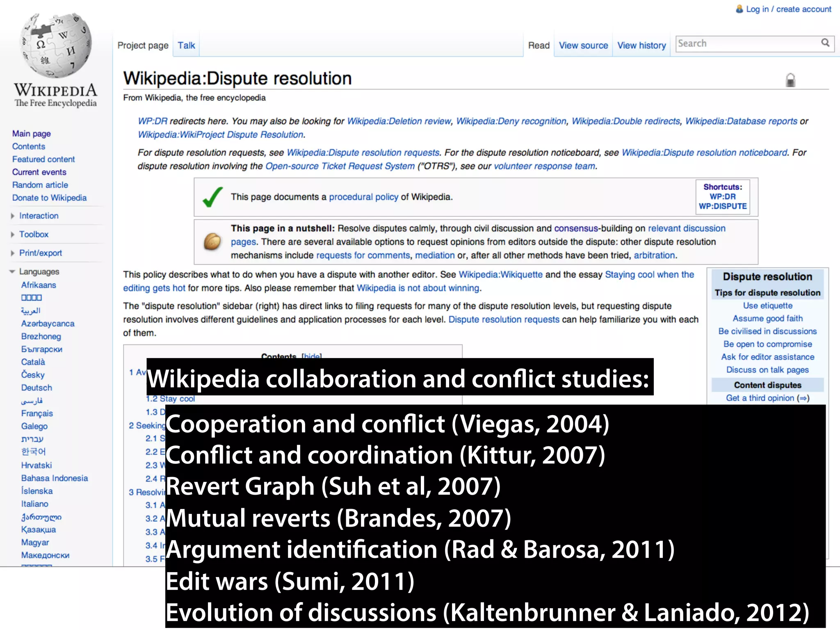Open Dispute resolution requests inline link
The image size is (840, 630).
(504, 320)
